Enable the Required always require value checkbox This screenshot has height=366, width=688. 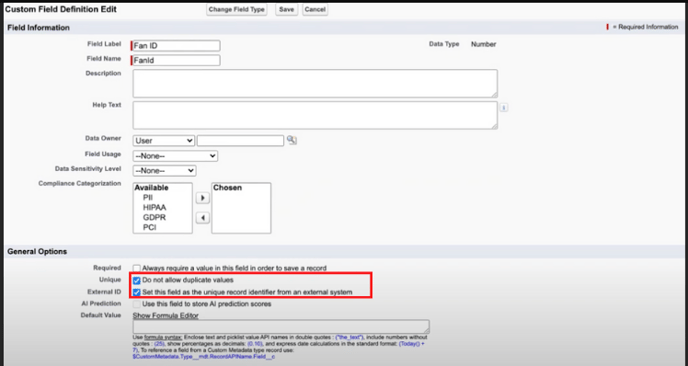coord(137,268)
